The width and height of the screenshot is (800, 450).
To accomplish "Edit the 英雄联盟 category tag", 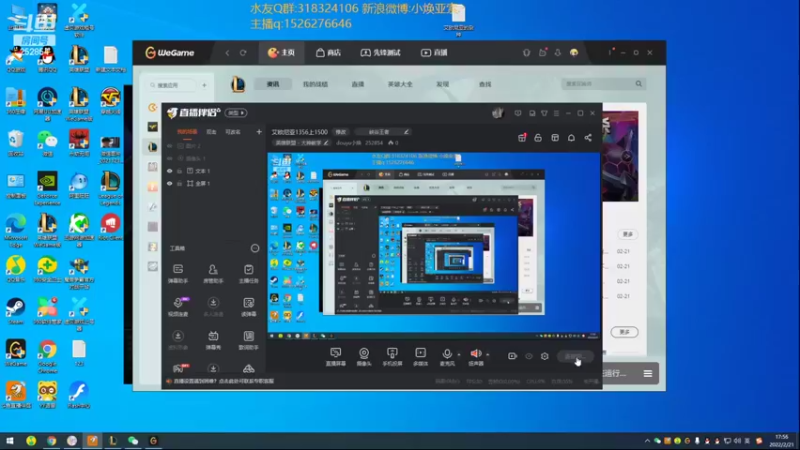I will click(x=302, y=143).
